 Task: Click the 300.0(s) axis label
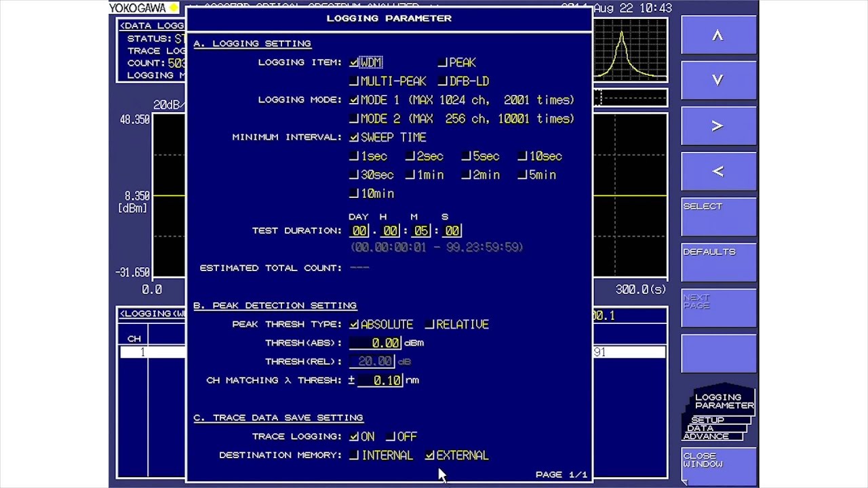[641, 289]
